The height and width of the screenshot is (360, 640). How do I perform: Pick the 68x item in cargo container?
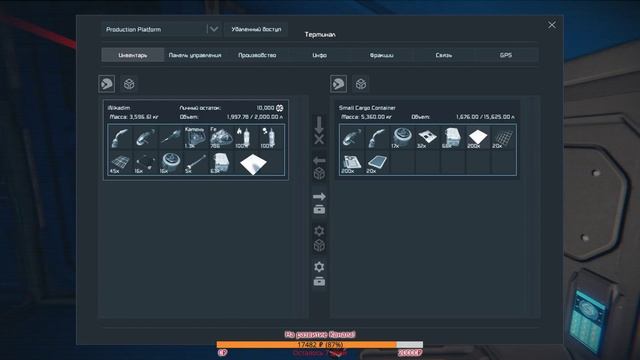[453, 138]
